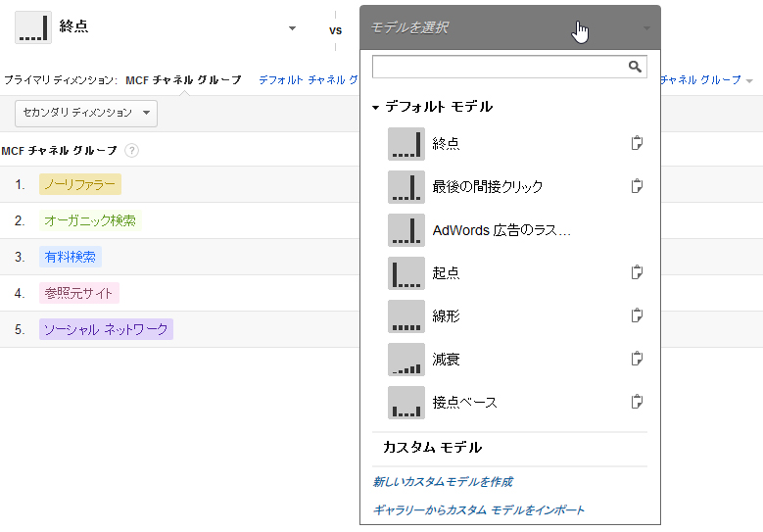This screenshot has width=763, height=532.
Task: Click the 参照元サイト channel label
Action: [78, 293]
